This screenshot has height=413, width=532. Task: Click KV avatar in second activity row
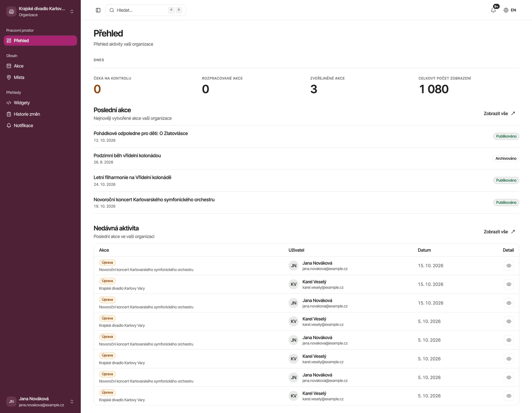click(294, 284)
